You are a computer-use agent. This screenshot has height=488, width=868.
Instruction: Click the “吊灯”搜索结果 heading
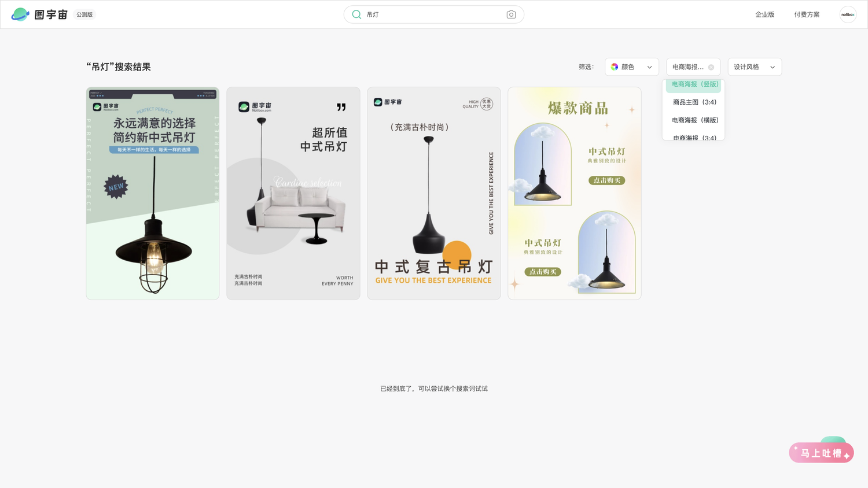[x=119, y=67]
